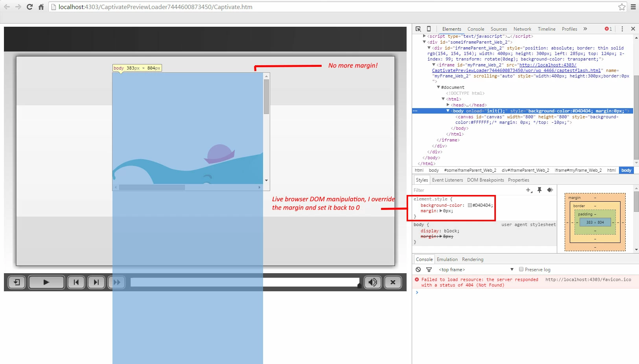Add a new style rule with plus icon

(x=529, y=190)
